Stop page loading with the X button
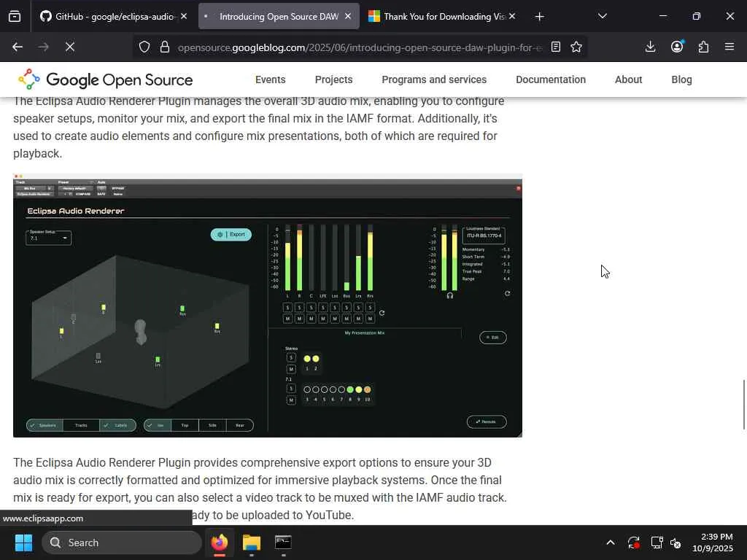This screenshot has width=747, height=560. [69, 47]
